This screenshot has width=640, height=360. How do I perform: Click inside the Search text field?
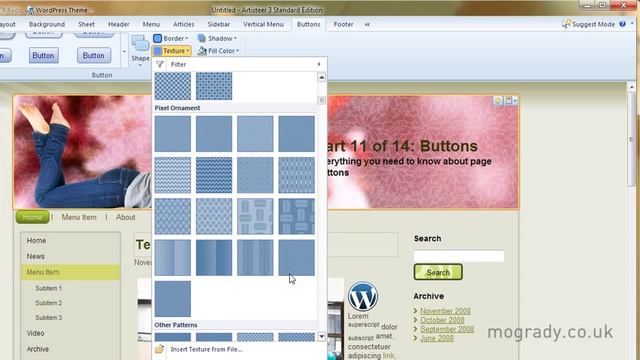pos(459,256)
